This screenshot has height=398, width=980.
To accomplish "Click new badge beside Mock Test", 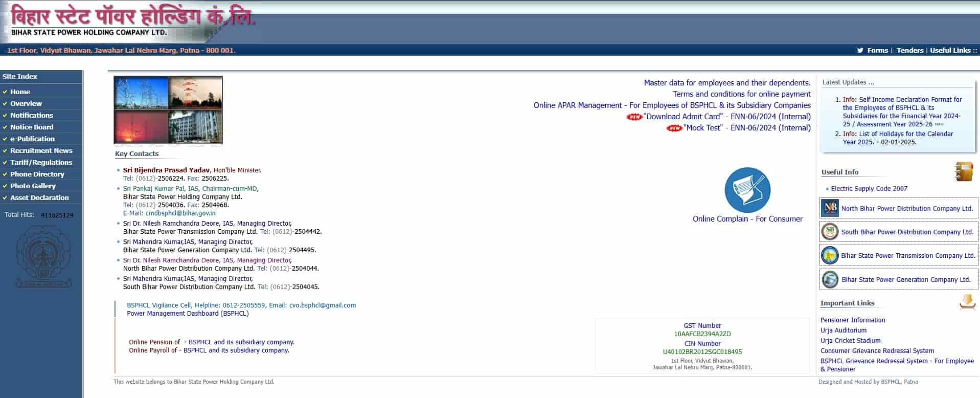I will (674, 128).
